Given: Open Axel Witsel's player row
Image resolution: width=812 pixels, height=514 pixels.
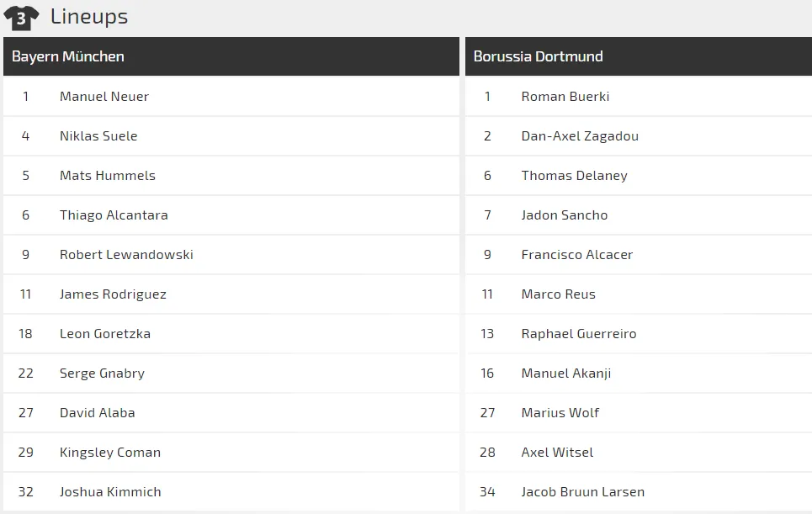Looking at the screenshot, I should pyautogui.click(x=557, y=453).
